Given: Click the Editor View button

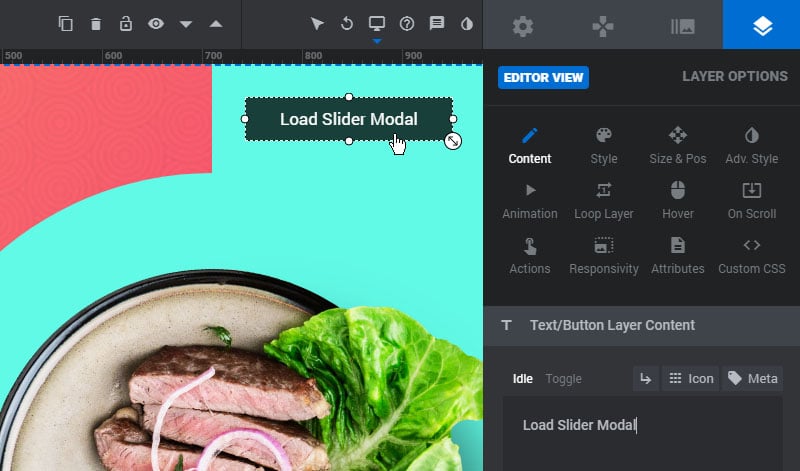Looking at the screenshot, I should [543, 78].
